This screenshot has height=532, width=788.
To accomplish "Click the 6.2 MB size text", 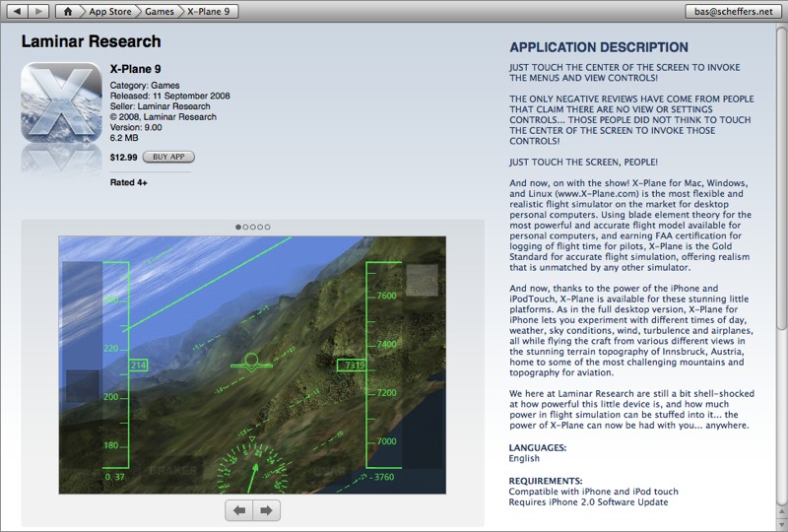I will click(124, 138).
